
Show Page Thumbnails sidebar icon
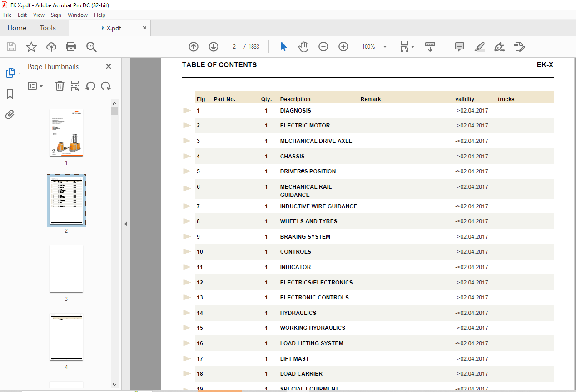(10, 73)
